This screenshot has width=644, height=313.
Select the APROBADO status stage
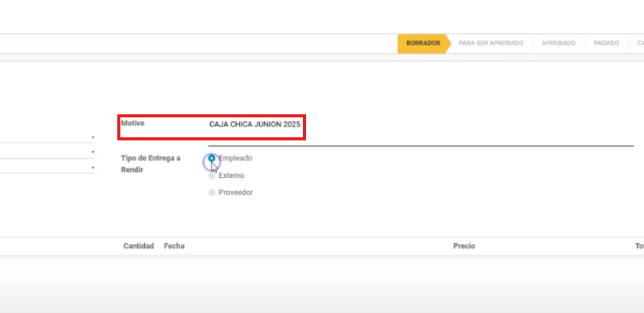pos(558,44)
